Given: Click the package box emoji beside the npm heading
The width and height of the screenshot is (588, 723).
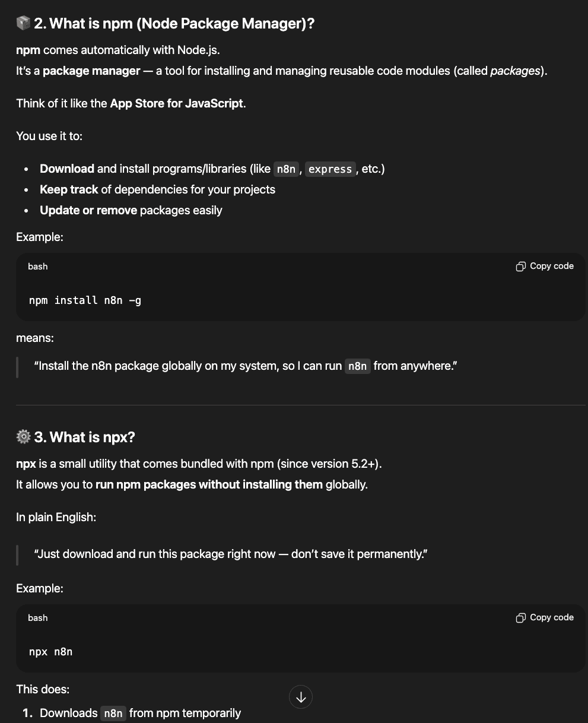Looking at the screenshot, I should [23, 23].
